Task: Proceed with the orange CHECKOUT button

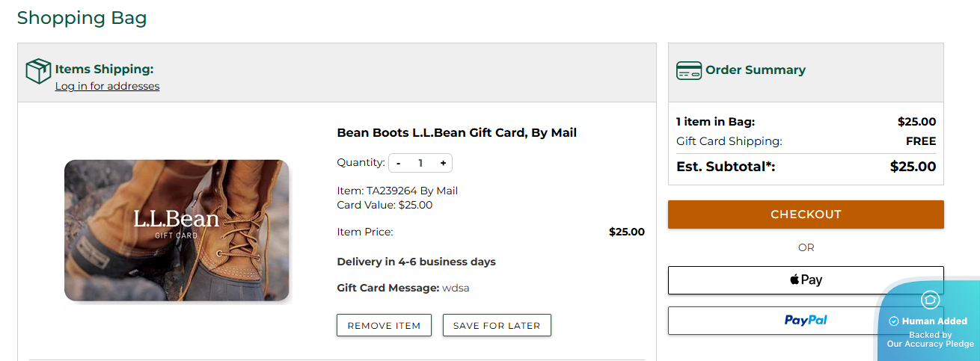Action: (x=806, y=215)
